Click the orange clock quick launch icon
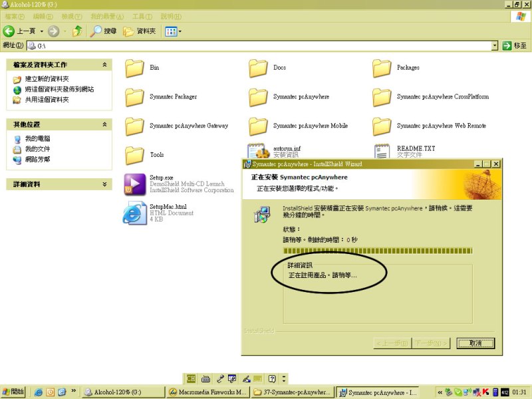This screenshot has width=532, height=399. (x=51, y=392)
